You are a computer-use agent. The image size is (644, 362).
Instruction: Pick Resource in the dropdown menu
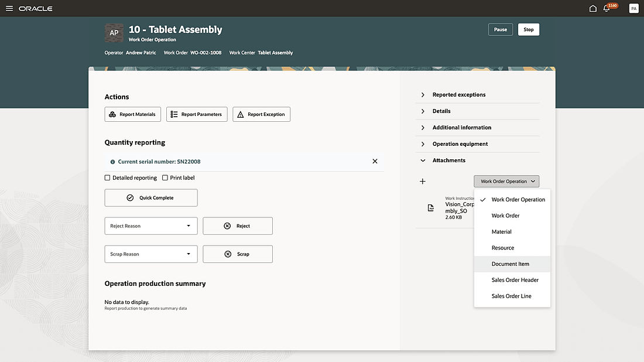512,248
